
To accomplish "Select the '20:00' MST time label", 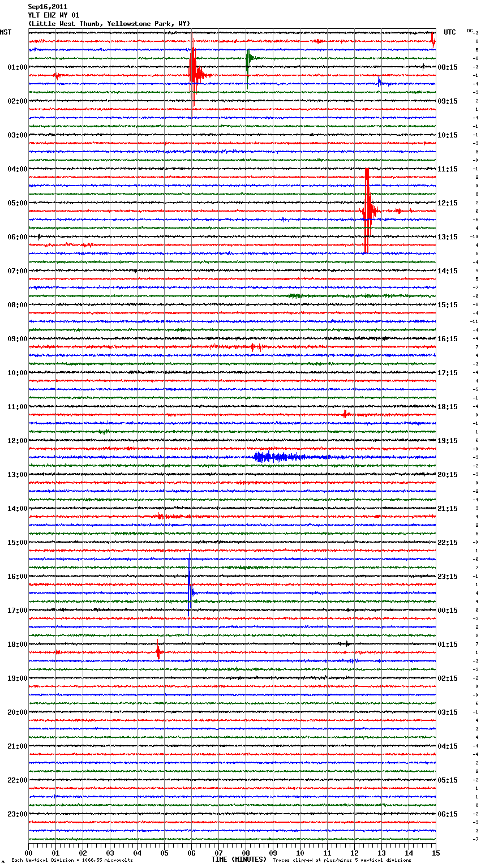I will 17,712.
